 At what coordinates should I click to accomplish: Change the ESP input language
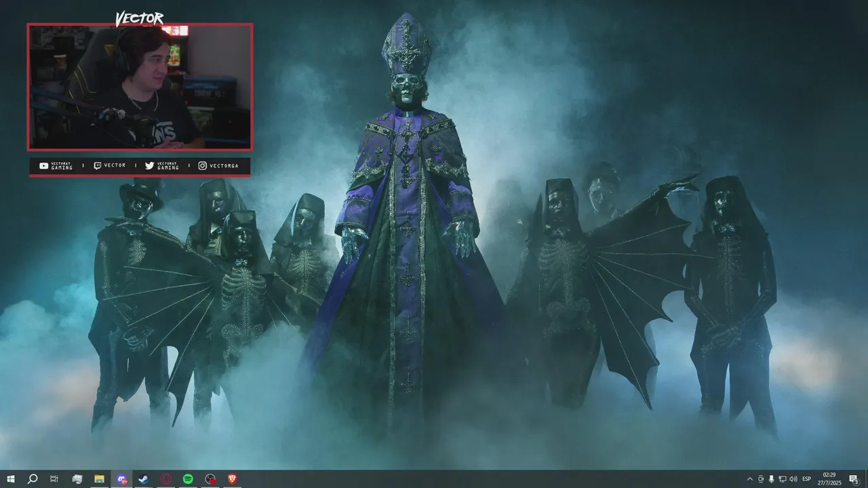[x=807, y=479]
